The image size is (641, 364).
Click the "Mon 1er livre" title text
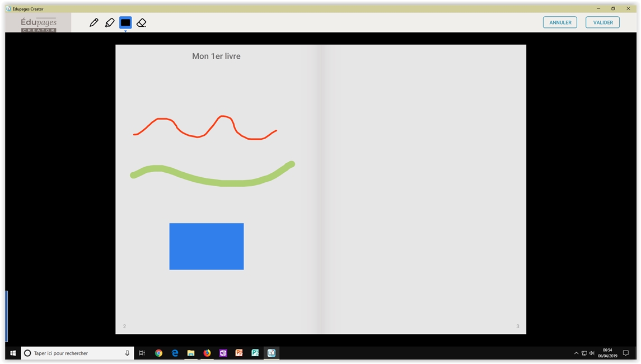216,56
